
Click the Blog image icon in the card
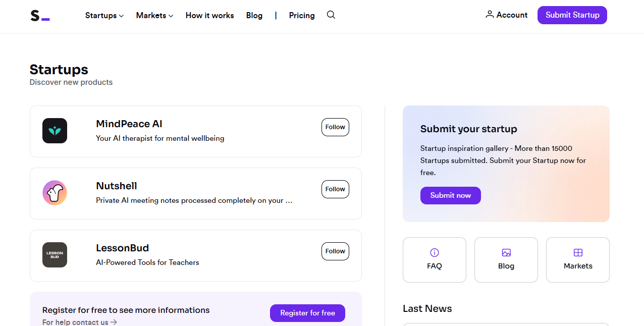(x=506, y=252)
